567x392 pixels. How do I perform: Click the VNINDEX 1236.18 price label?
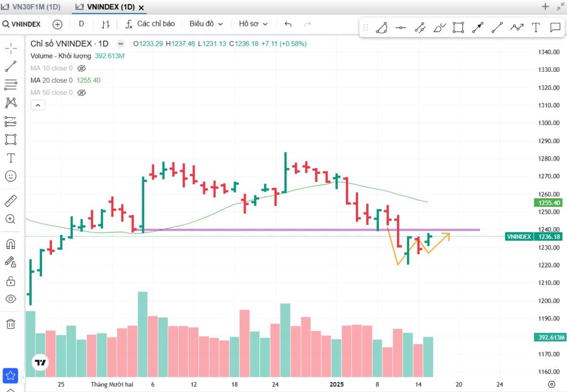click(535, 237)
